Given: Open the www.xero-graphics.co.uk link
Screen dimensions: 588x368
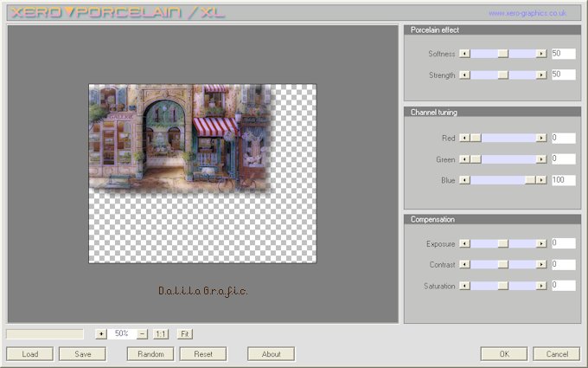Looking at the screenshot, I should pyautogui.click(x=527, y=13).
